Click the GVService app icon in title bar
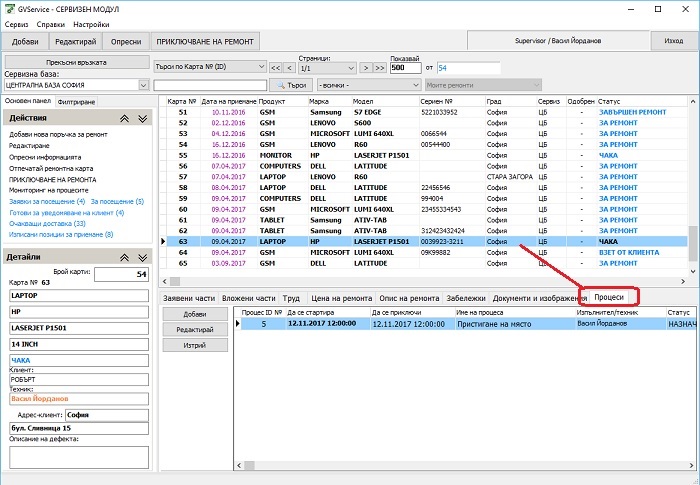Image resolution: width=700 pixels, height=485 pixels. click(9, 9)
